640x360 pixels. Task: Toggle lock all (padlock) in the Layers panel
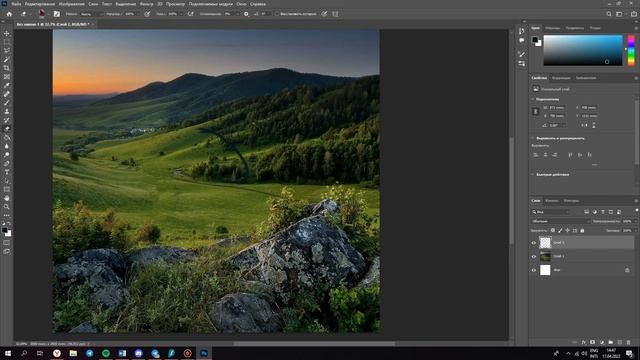(582, 231)
